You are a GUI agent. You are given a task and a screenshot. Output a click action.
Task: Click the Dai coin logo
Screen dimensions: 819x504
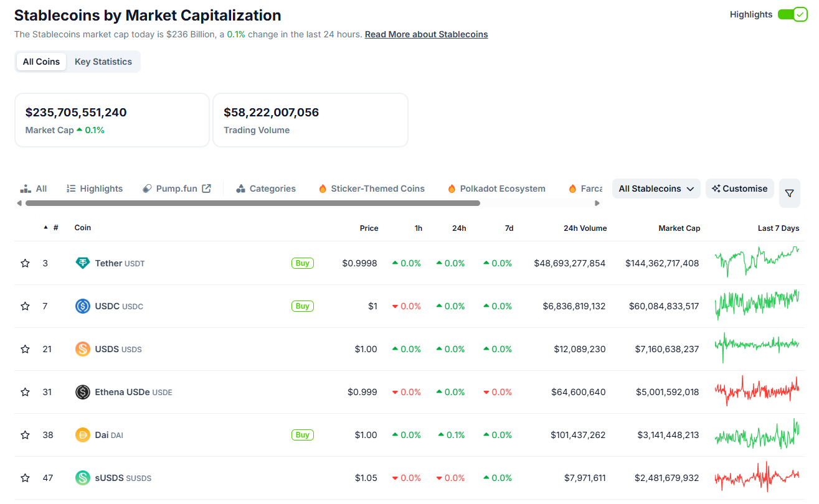tap(83, 435)
